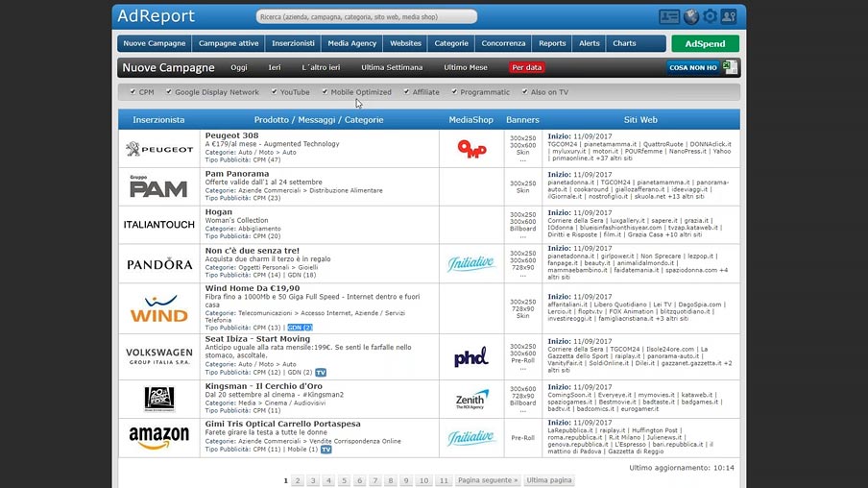The width and height of the screenshot is (868, 488).
Task: Toggle the CPM filter checkbox
Action: click(x=133, y=92)
